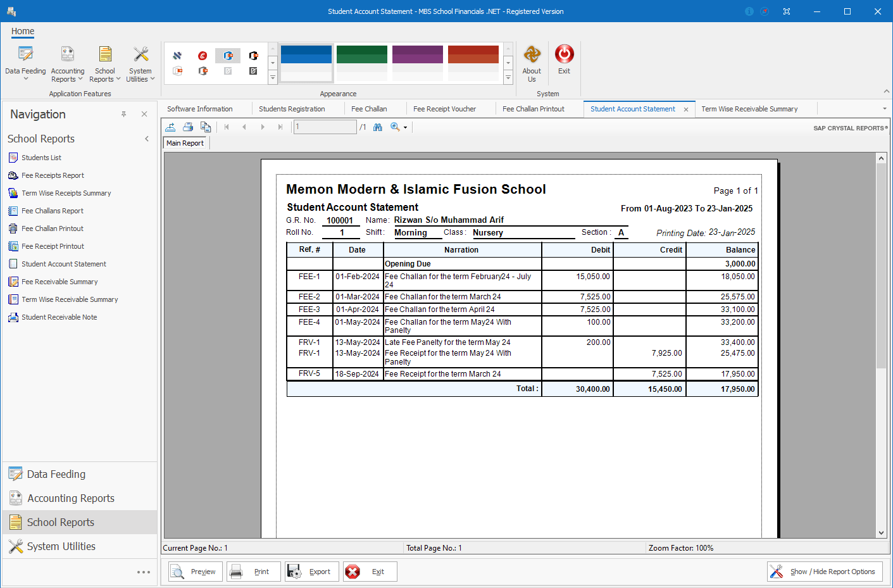
Task: Select the Main Report tab
Action: 185,143
